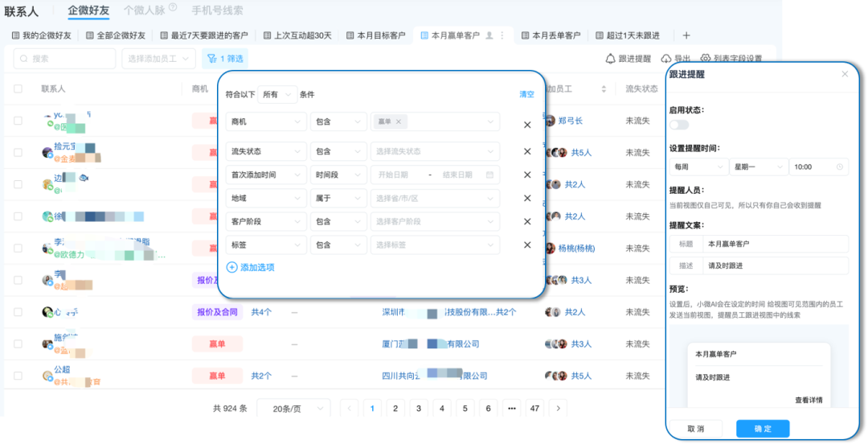The image size is (868, 444).
Task: Remove the 客户阶段 filter row with its X
Action: point(527,221)
